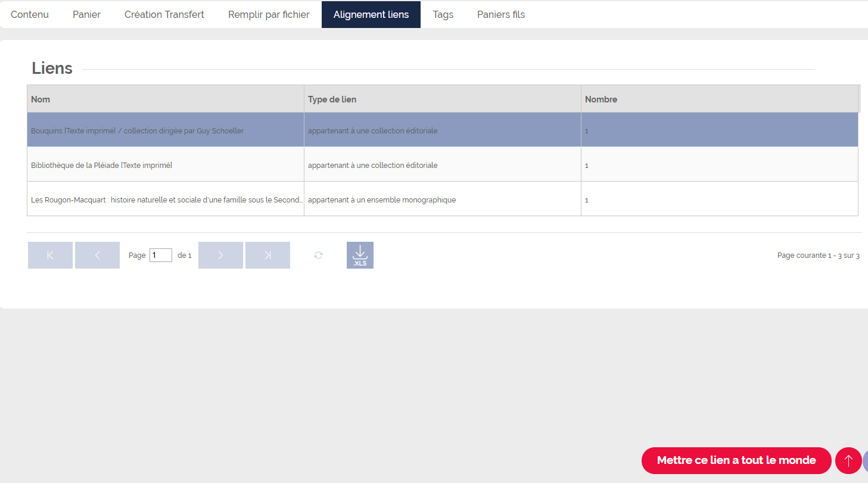Image resolution: width=868 pixels, height=483 pixels.
Task: Open the Contenu tab
Action: [x=30, y=14]
